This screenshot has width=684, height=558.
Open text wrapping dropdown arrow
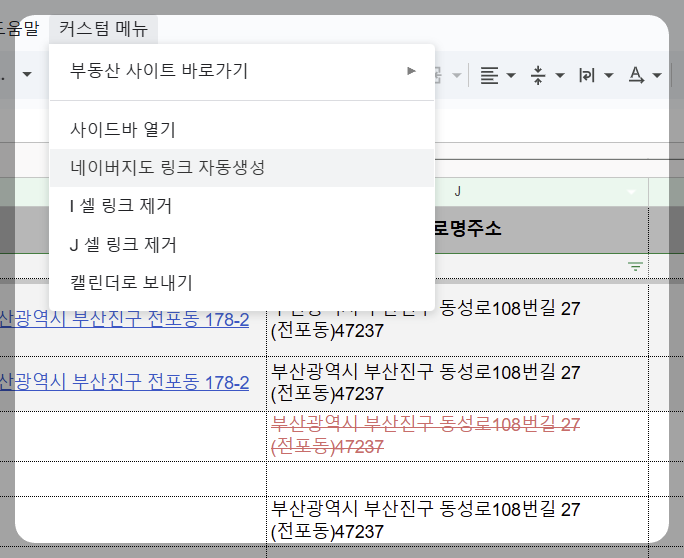(609, 75)
